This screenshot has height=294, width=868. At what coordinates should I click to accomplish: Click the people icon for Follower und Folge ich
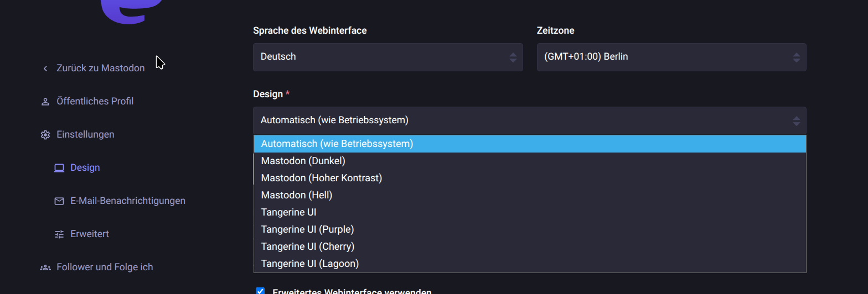point(45,267)
